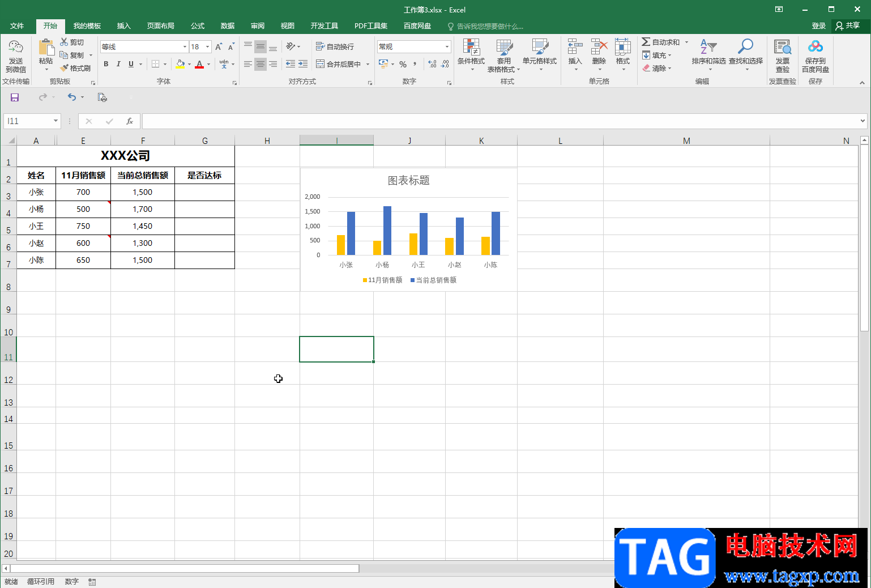The height and width of the screenshot is (588, 871).
Task: Click the Send to WeChat icon
Action: point(16,56)
